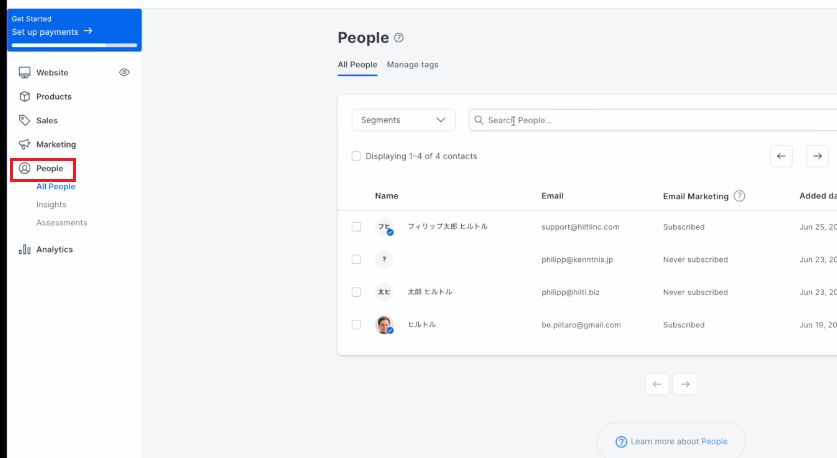Open Website in the sidebar menu

pos(52,73)
